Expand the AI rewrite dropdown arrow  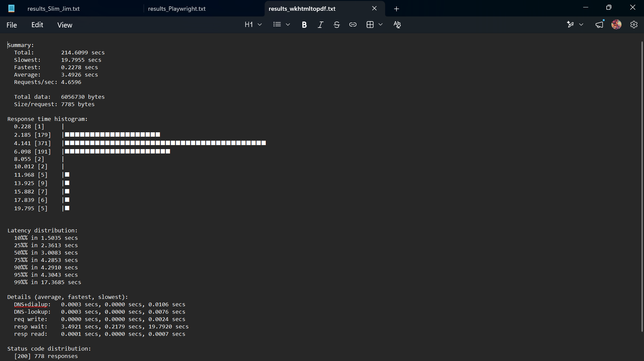[x=581, y=25]
